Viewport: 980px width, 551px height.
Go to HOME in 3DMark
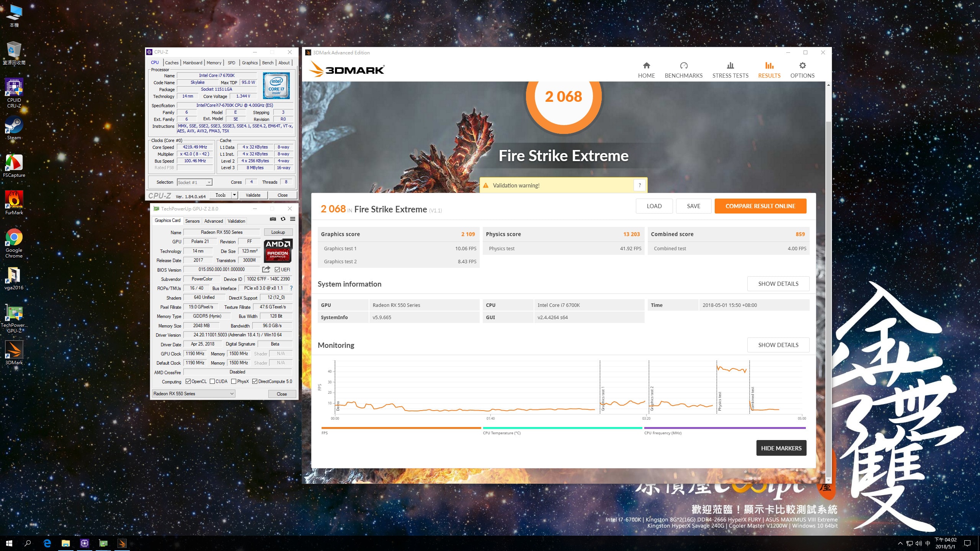646,70
